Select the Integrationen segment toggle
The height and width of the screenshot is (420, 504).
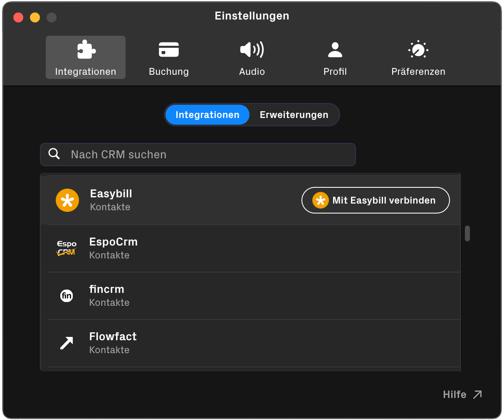pos(207,115)
